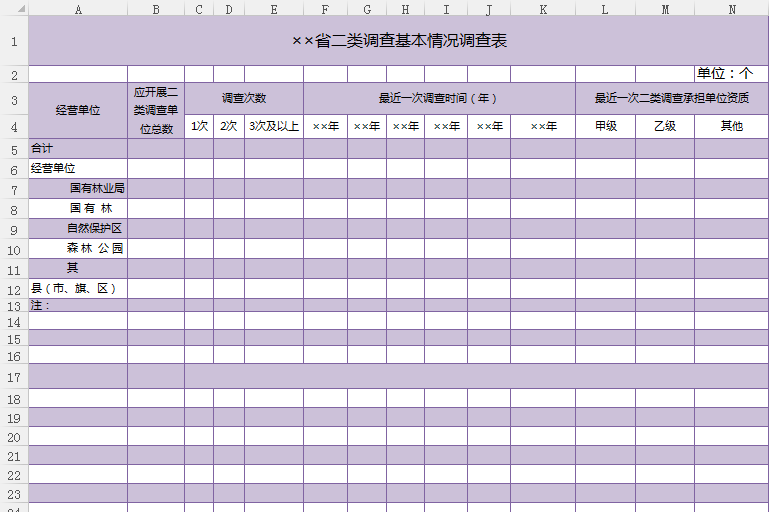Click the 应开展二类调查单位总数 header cell
Viewport: 769px width, 512px height.
click(155, 110)
